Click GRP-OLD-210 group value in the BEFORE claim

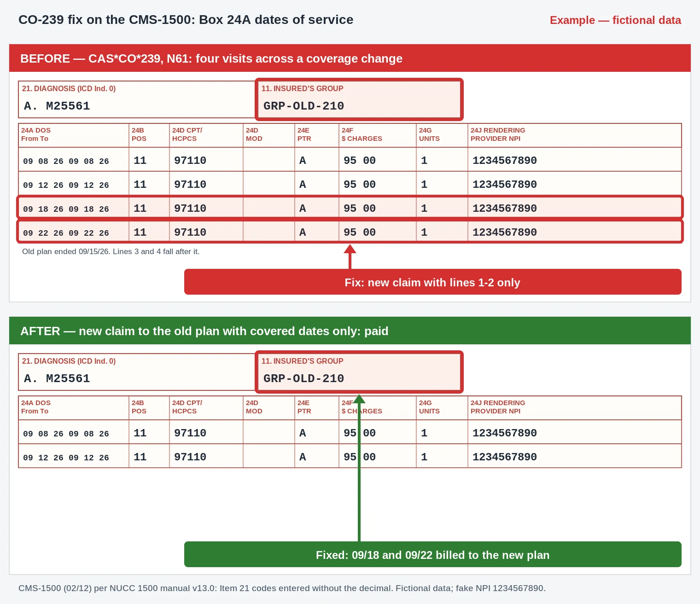[303, 106]
